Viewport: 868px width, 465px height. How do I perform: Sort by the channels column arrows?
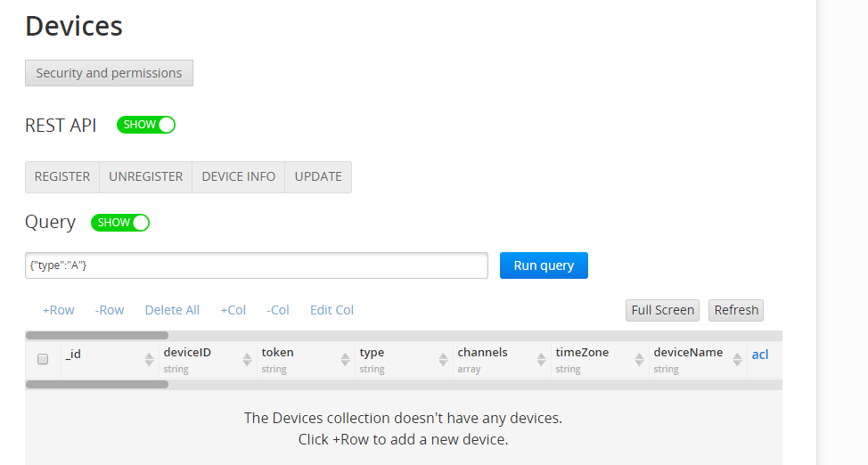click(541, 360)
